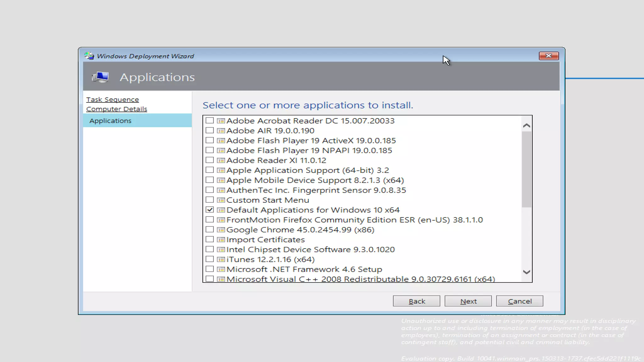Screen dimensions: 644x362
Task: Close the Windows Deployment Wizard window
Action: (549, 56)
